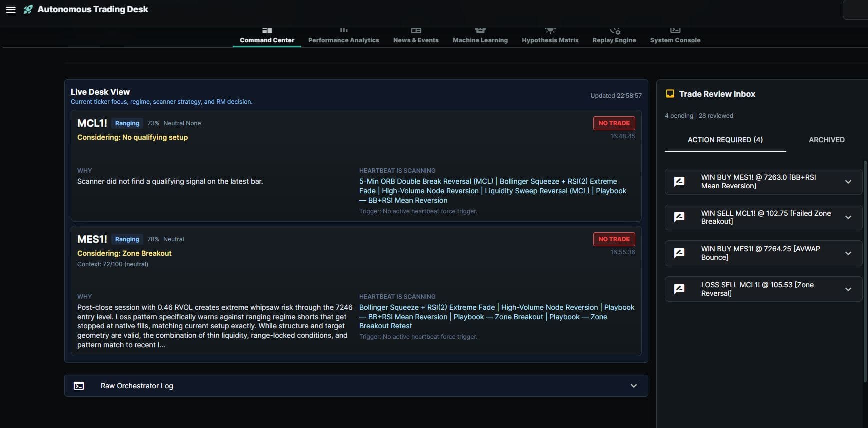The width and height of the screenshot is (868, 428).
Task: Open the hamburger navigation menu
Action: (x=11, y=9)
